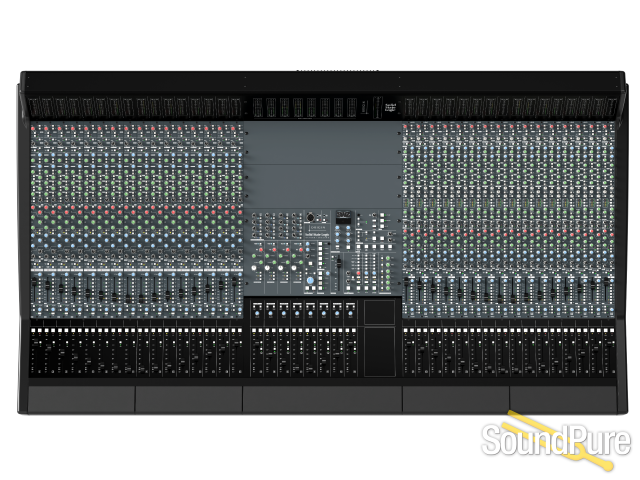Click blue knob above first centre group fader
The height and width of the screenshot is (480, 640).
[x=257, y=313]
